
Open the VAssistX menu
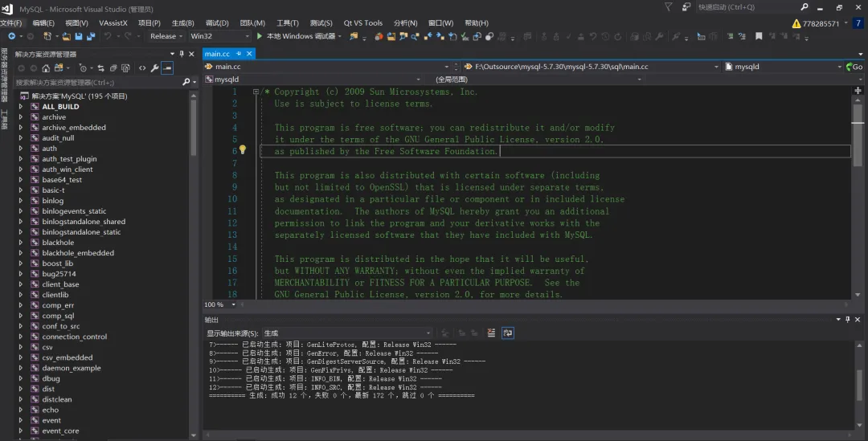tap(113, 23)
